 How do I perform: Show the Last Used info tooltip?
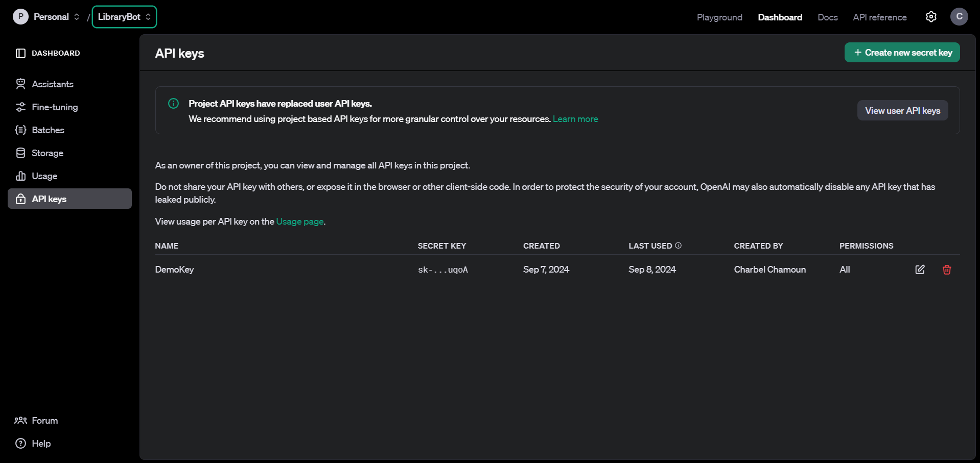point(678,245)
